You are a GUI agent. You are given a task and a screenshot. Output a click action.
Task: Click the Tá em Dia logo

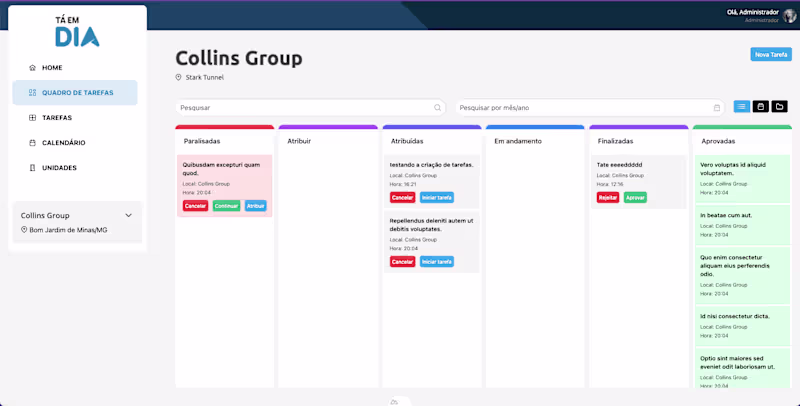pos(77,32)
